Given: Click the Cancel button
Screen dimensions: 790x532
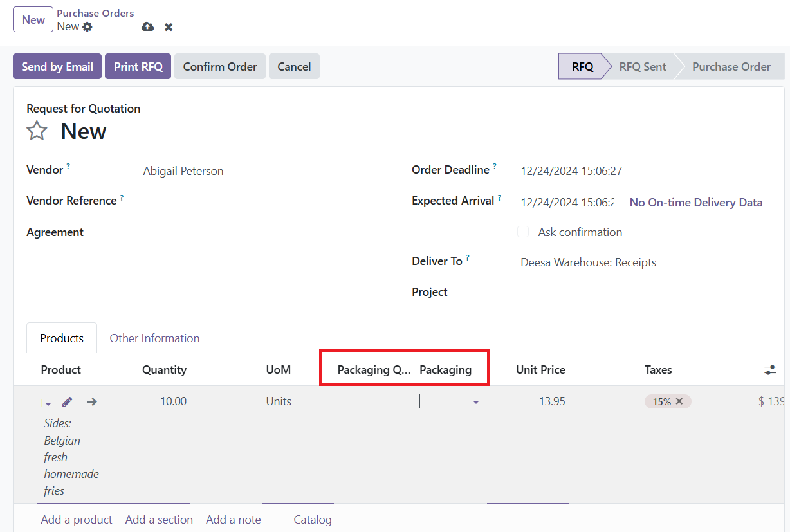Looking at the screenshot, I should click(x=294, y=67).
